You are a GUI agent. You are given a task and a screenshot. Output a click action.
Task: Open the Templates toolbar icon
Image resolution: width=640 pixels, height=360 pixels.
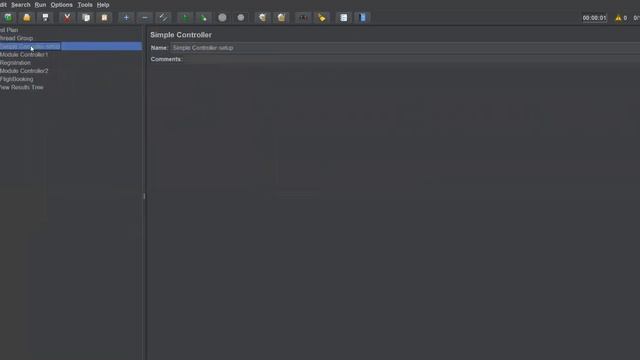[8, 18]
